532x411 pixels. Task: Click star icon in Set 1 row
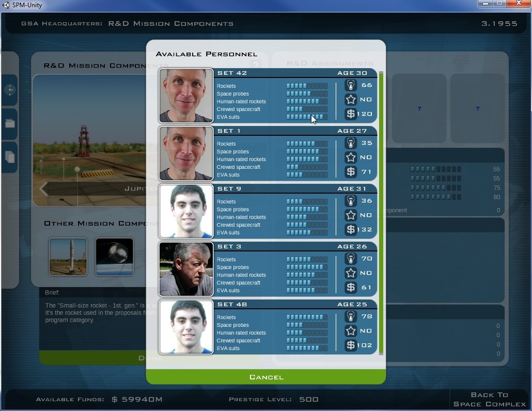pos(351,157)
